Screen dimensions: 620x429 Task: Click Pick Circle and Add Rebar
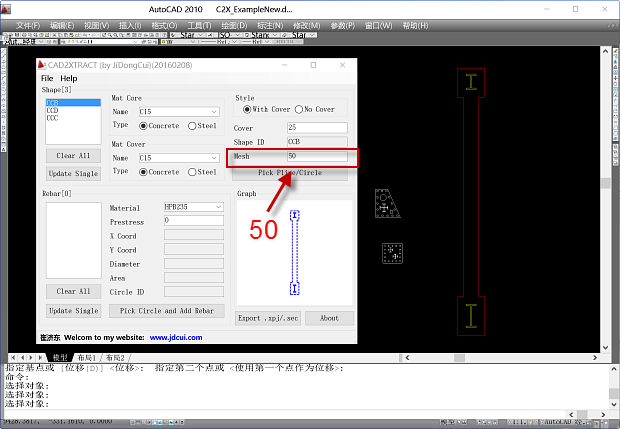click(167, 311)
